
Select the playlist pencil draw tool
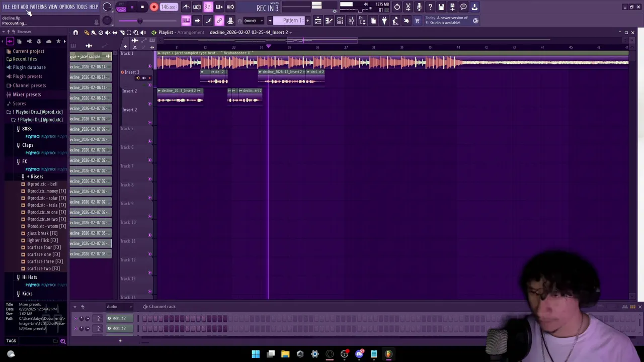[x=87, y=32]
